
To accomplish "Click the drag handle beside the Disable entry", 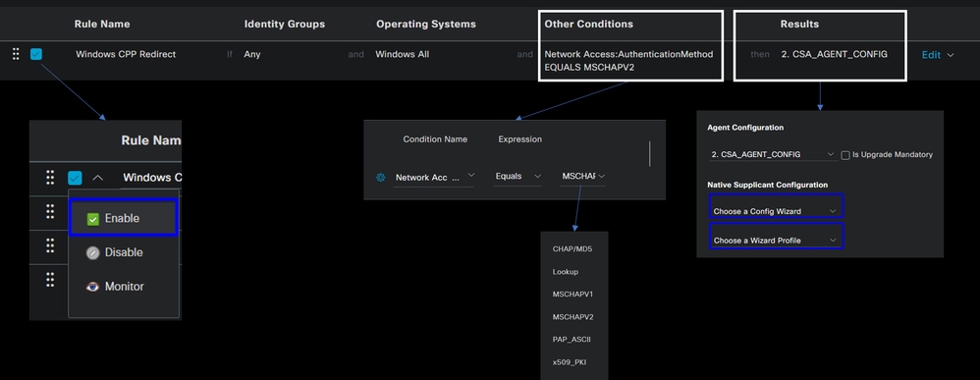I will (x=50, y=245).
